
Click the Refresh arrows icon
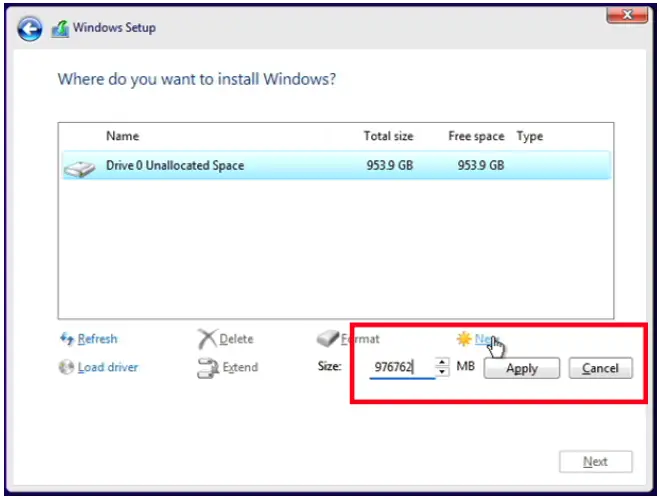[67, 338]
